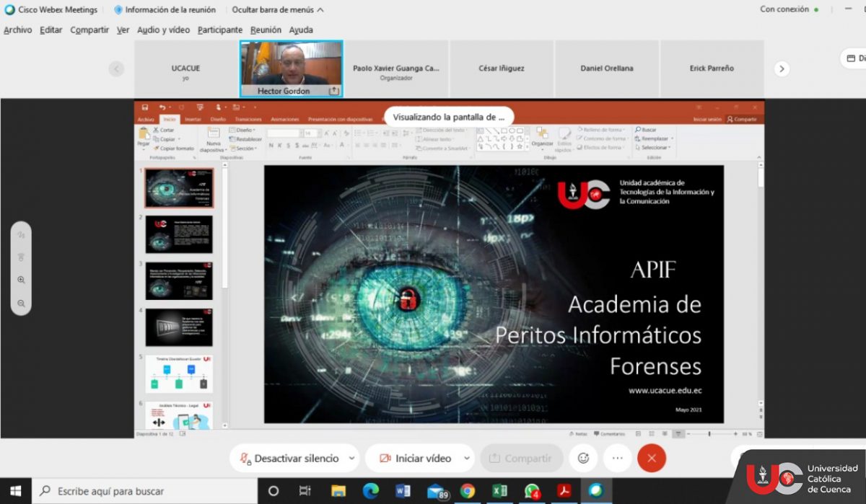Open the Reunión menu
Viewport: 866px width, 504px height.
266,30
